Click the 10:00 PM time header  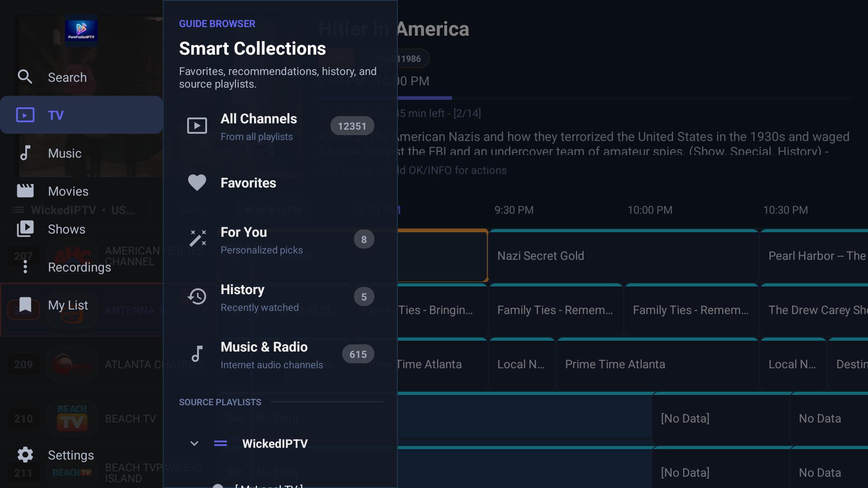point(650,210)
